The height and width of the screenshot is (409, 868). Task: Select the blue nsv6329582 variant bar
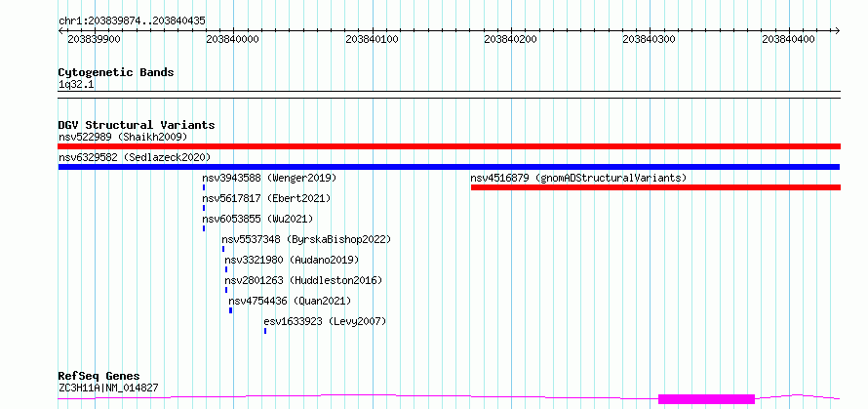[449, 167]
